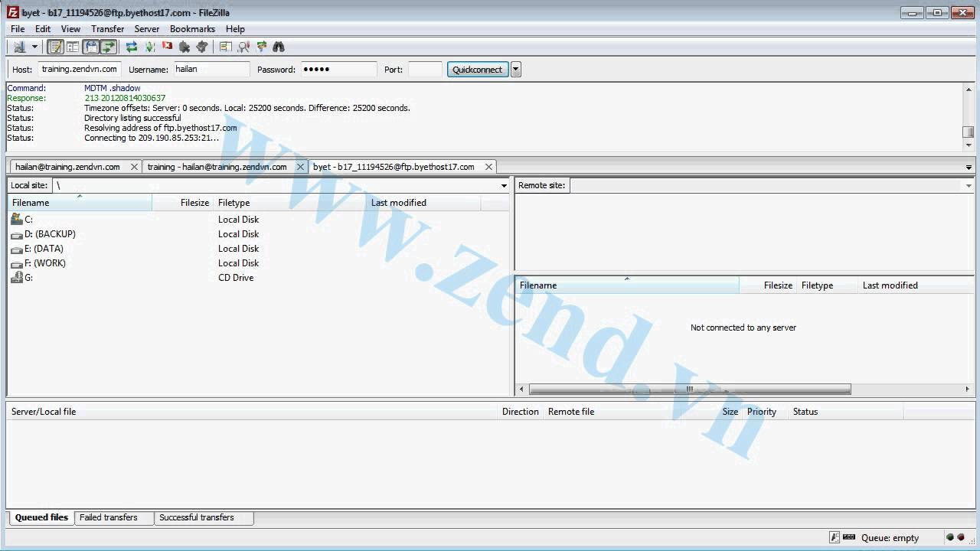Screen dimensions: 980x551
Task: Click the message log scroll down arrow
Action: tap(969, 145)
